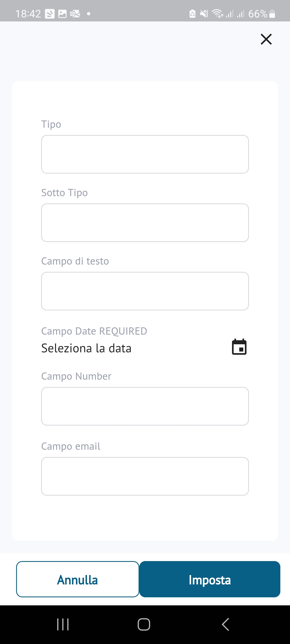The image size is (290, 644).
Task: Tap the muted sound status icon
Action: [x=204, y=14]
